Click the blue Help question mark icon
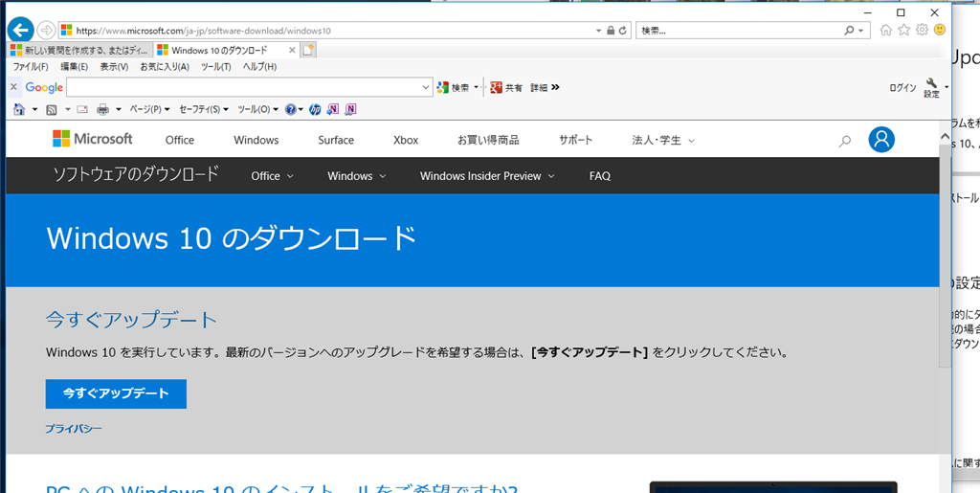980x493 pixels. click(291, 109)
